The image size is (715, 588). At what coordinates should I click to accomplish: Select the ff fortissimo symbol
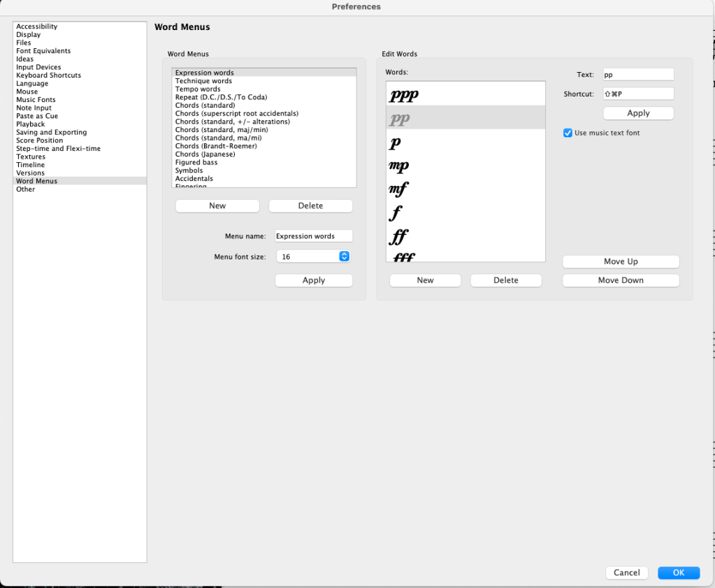coord(399,236)
